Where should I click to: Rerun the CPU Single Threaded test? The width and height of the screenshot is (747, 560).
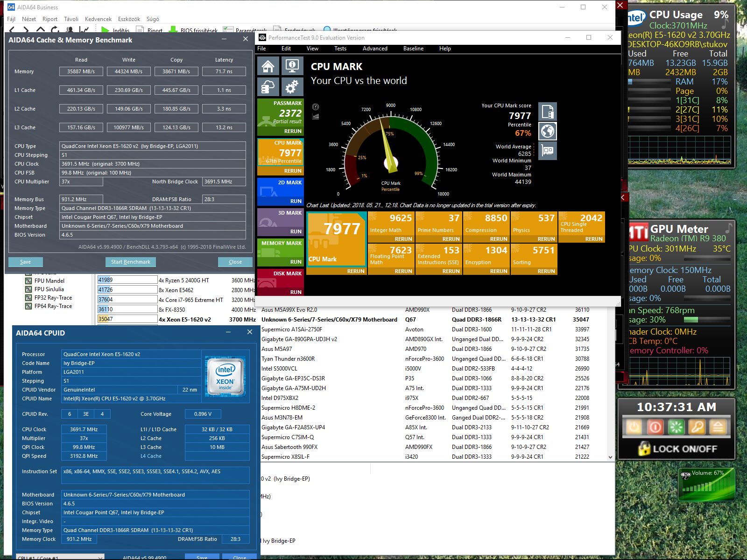(594, 239)
